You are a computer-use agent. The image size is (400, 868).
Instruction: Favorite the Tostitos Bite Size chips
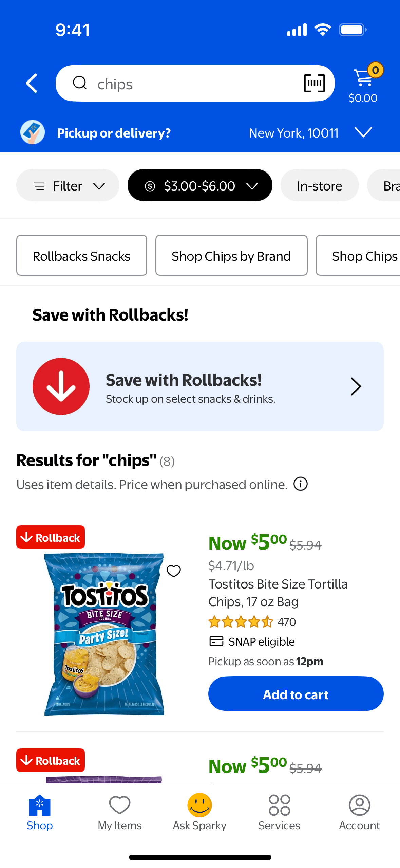pos(174,571)
